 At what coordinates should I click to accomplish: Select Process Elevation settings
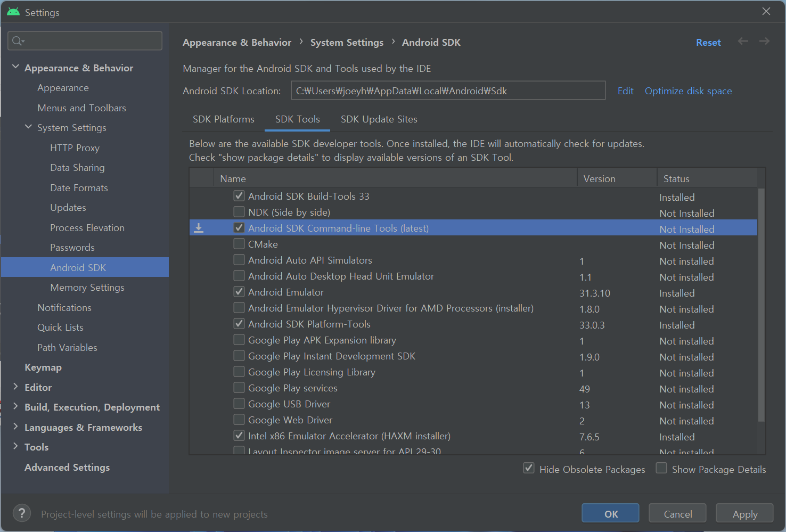[87, 227]
